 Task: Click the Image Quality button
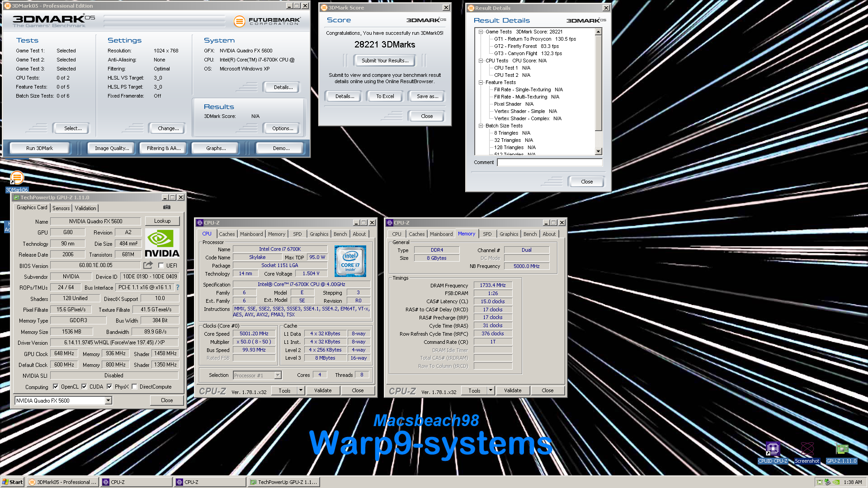coord(112,148)
